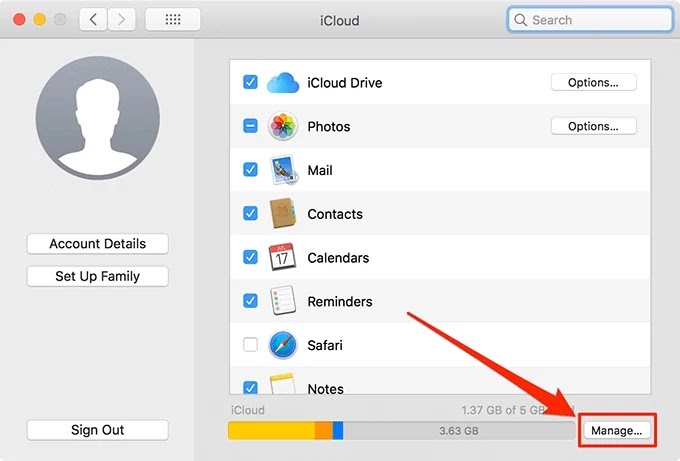Click the Safari compass icon
The height and width of the screenshot is (461, 680).
click(x=283, y=345)
